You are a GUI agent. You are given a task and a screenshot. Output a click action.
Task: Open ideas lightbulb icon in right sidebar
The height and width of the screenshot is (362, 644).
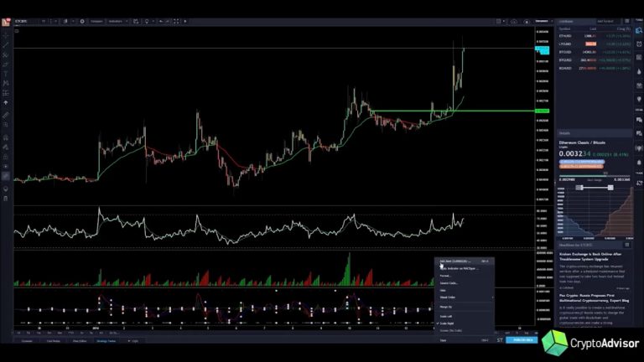point(639,100)
